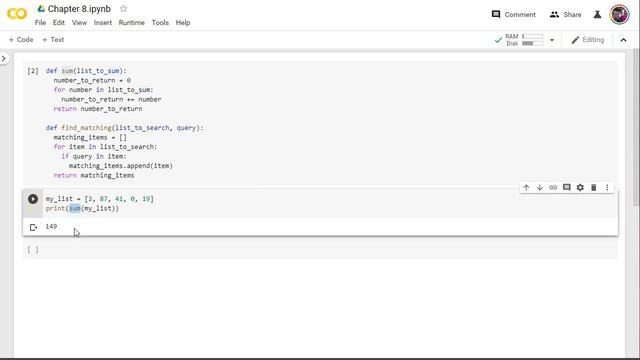The height and width of the screenshot is (360, 640).
Task: Open the File menu
Action: click(x=40, y=23)
